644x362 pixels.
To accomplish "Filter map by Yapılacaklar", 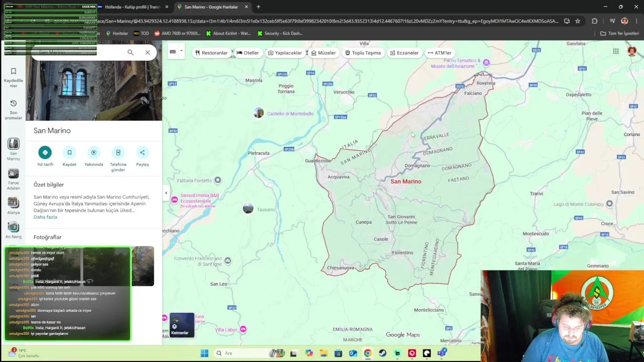I will [x=285, y=53].
